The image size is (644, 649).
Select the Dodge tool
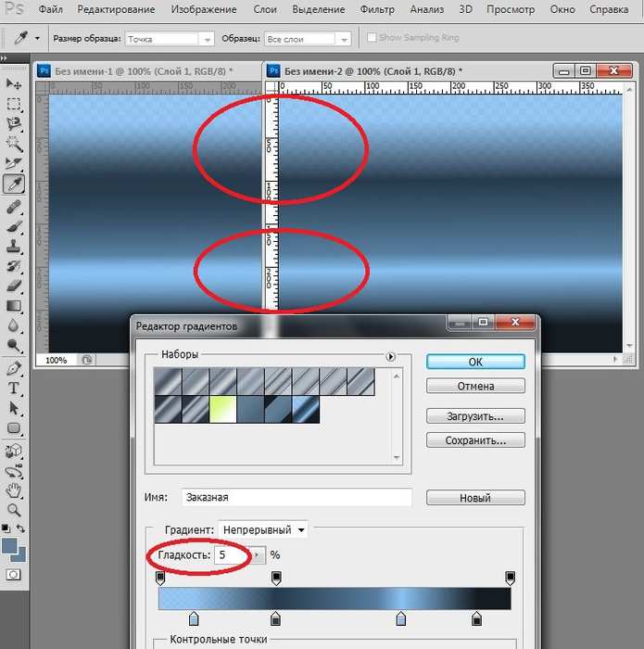click(x=14, y=346)
